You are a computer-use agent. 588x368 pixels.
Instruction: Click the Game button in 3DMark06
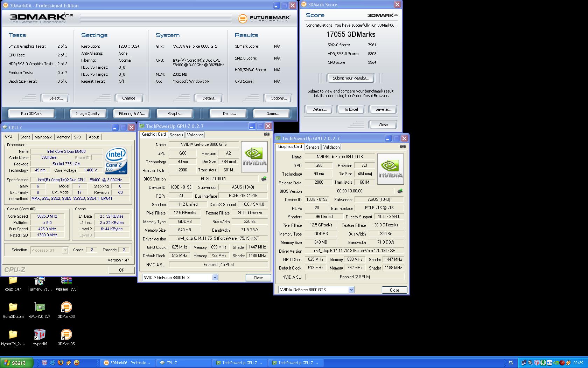(272, 114)
